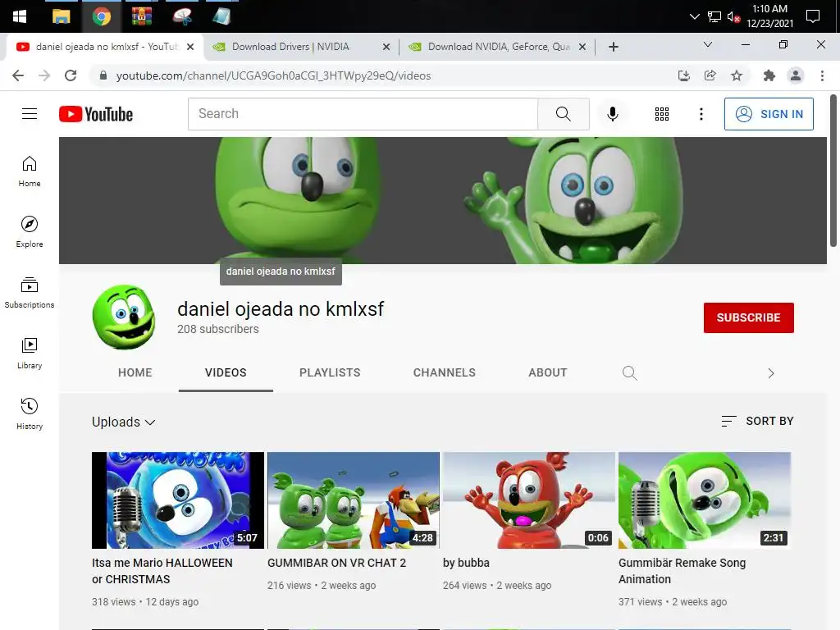Switch to the CHANNELS tab
Image resolution: width=840 pixels, height=630 pixels.
(x=444, y=373)
